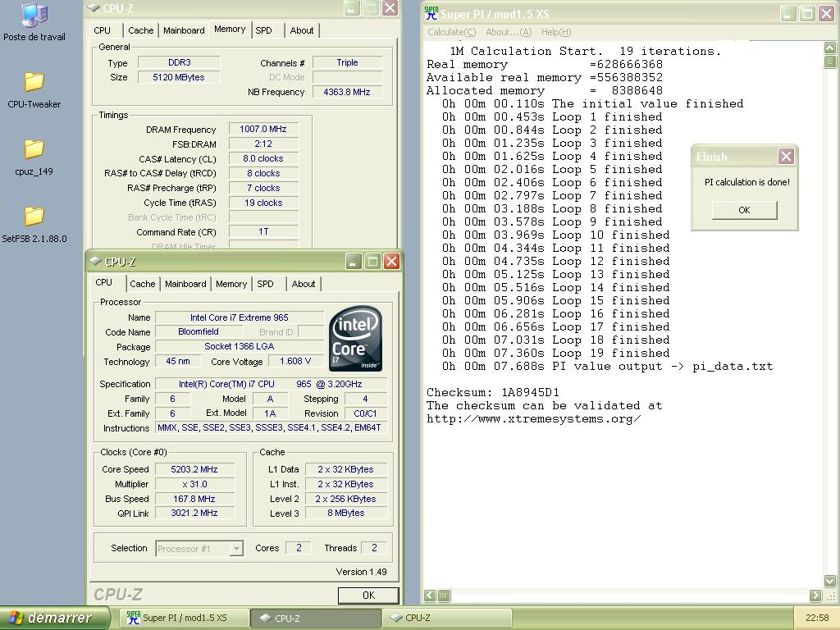840x630 pixels.
Task: Switch to About tab in front CPU-Z
Action: pyautogui.click(x=304, y=284)
